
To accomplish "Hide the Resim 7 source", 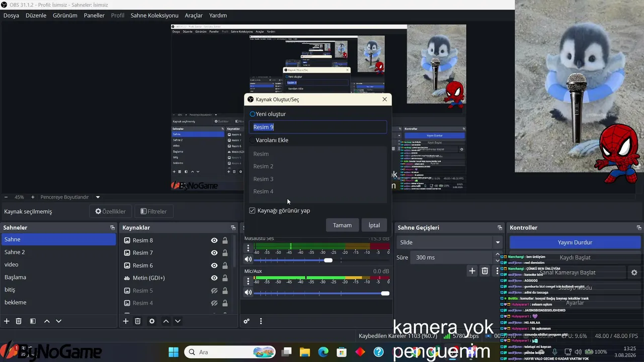I will tap(214, 253).
